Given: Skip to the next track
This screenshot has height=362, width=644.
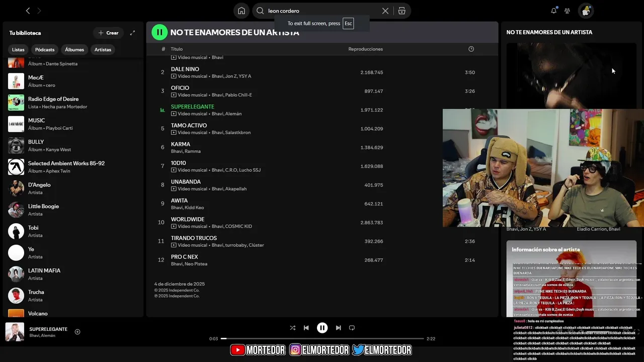Looking at the screenshot, I should [338, 328].
